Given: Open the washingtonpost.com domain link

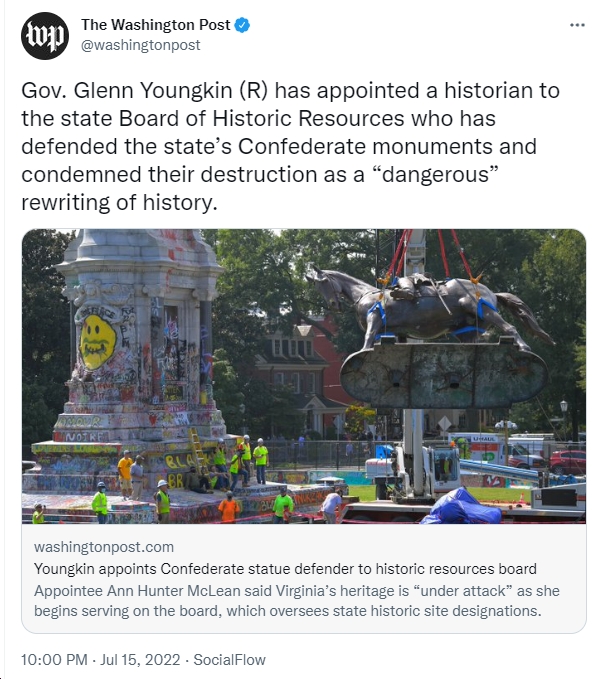Looking at the screenshot, I should coord(104,547).
